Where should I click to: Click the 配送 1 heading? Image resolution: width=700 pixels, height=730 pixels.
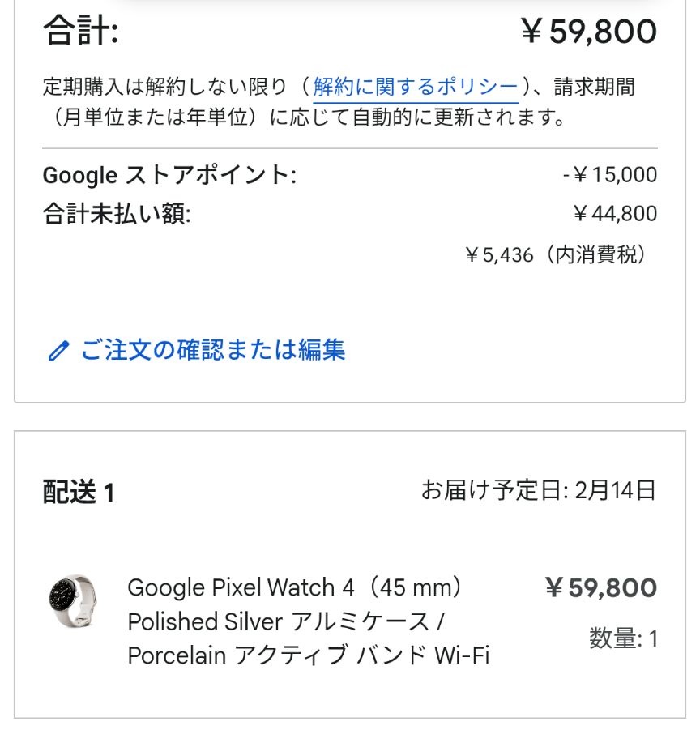click(x=79, y=493)
